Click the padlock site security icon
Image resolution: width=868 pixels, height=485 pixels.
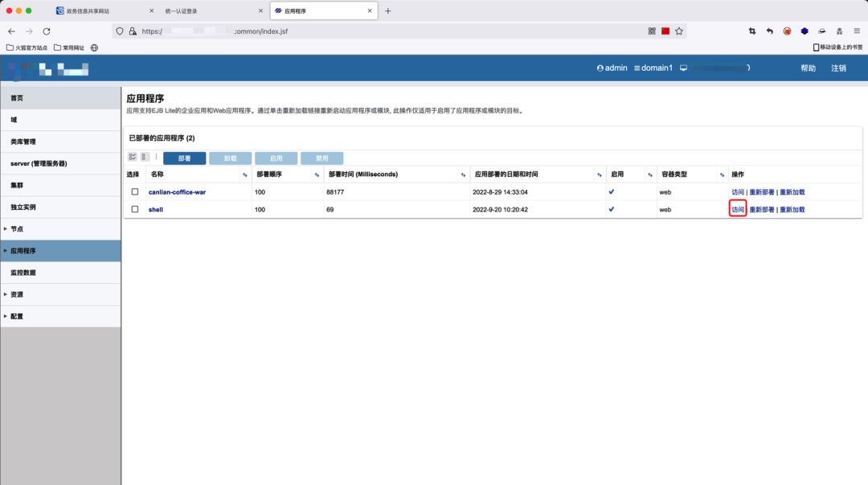(x=133, y=31)
